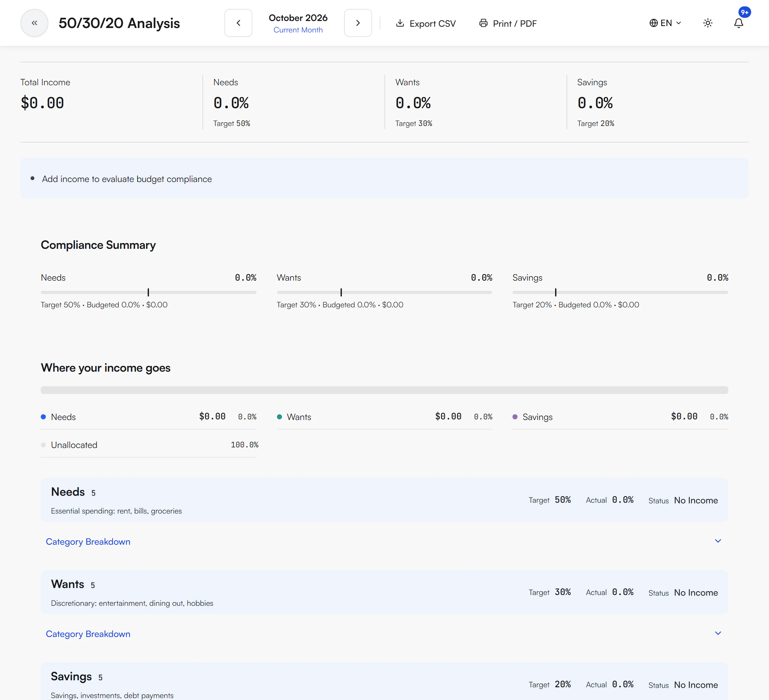Click teal Wants legend dot

pos(279,417)
